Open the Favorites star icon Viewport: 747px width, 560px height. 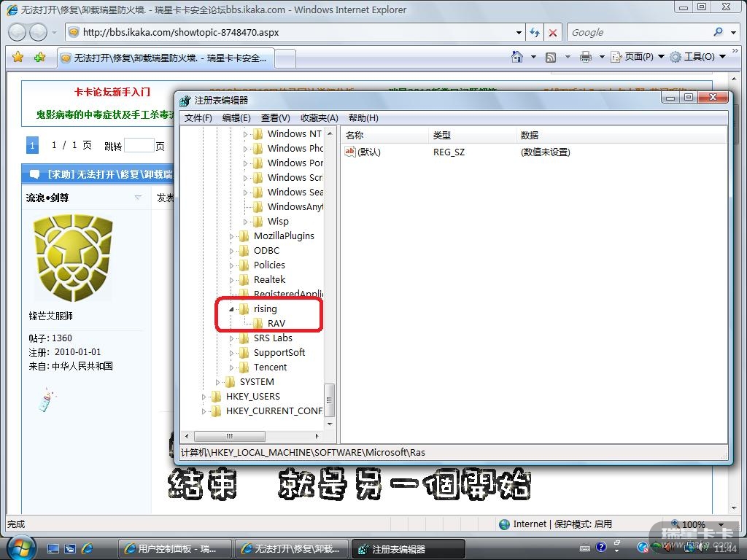pos(18,57)
